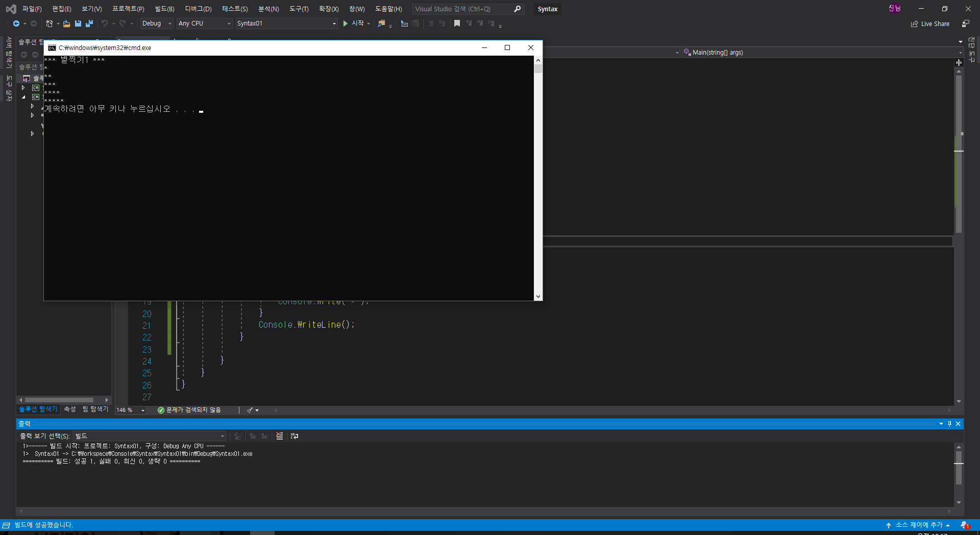
Task: Open the 보기(V) menu
Action: pyautogui.click(x=92, y=9)
